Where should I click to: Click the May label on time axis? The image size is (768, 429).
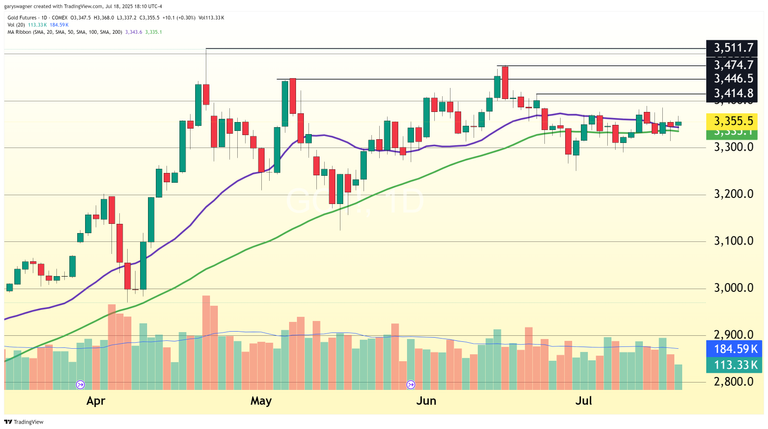pos(261,401)
